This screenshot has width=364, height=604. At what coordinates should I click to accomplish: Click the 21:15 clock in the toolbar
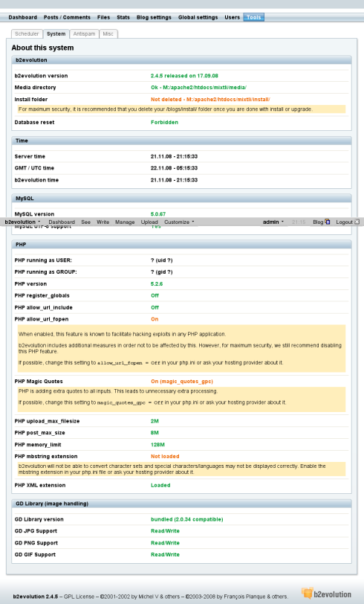pos(299,222)
